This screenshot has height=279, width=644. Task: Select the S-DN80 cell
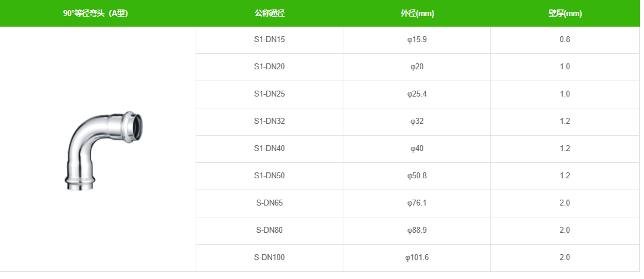click(269, 230)
